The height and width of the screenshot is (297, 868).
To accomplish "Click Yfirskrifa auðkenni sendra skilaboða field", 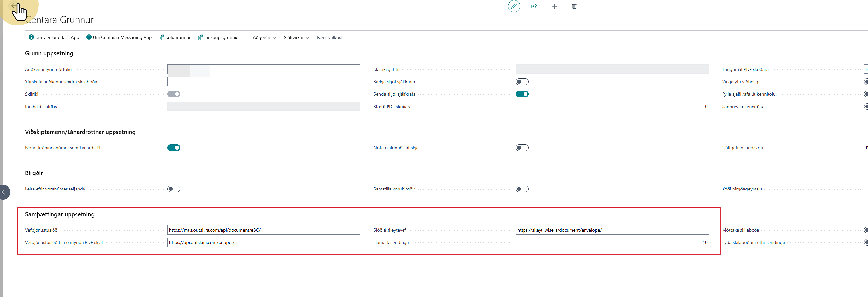I will coord(264,82).
